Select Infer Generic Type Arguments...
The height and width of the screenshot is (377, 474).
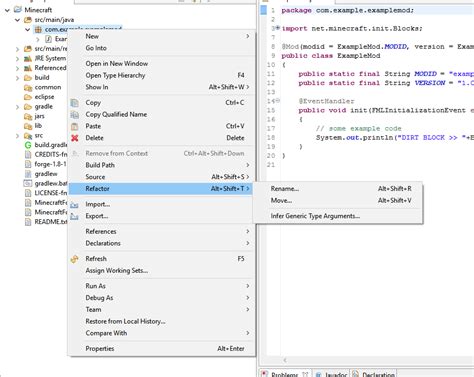[x=338, y=216]
